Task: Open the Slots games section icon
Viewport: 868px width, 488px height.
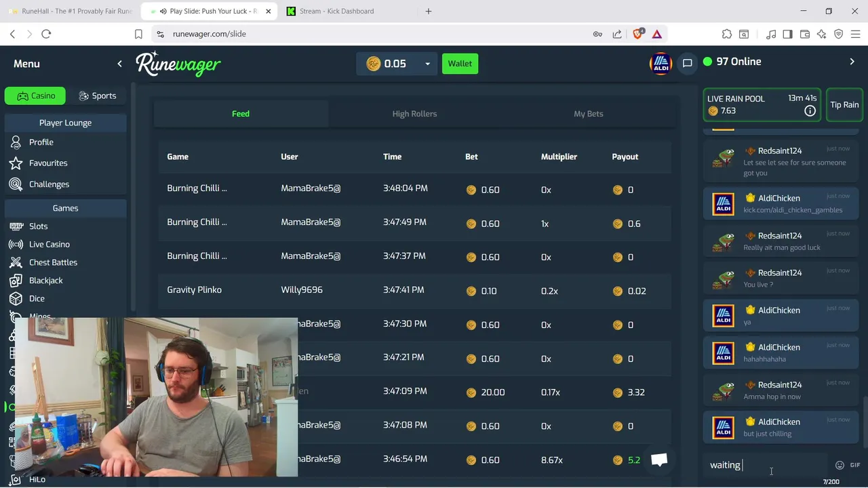Action: click(x=16, y=226)
